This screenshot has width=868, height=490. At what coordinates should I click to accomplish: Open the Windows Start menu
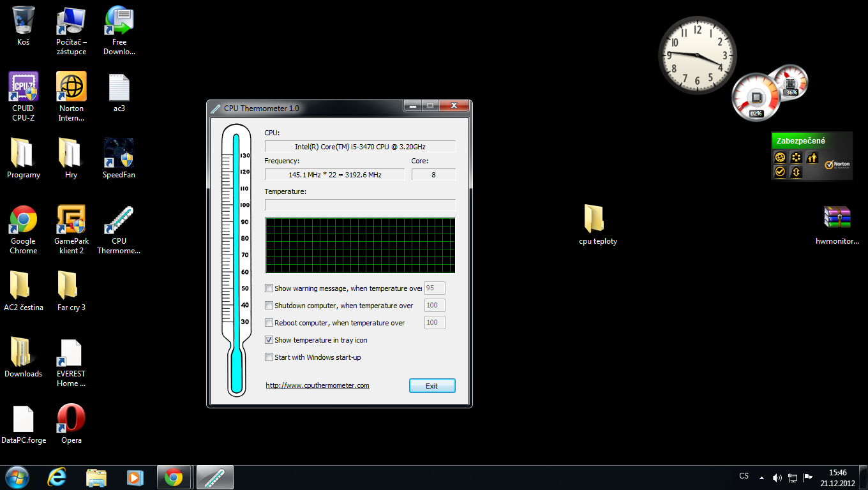pyautogui.click(x=17, y=477)
